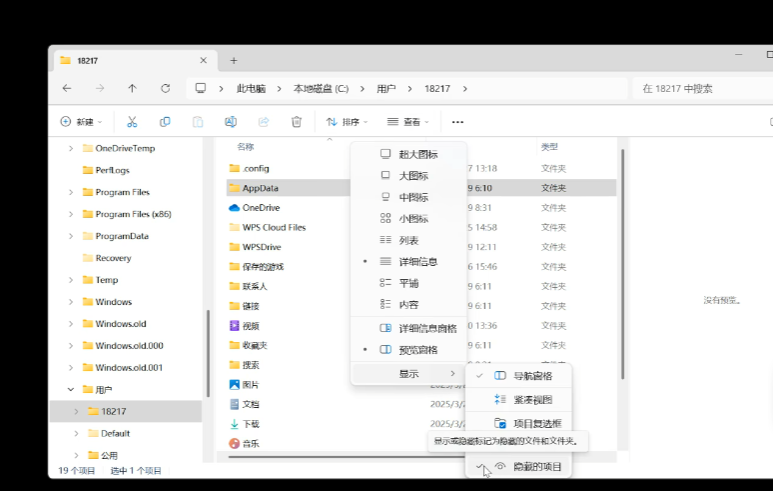Open the 新建 dropdown

pos(81,122)
